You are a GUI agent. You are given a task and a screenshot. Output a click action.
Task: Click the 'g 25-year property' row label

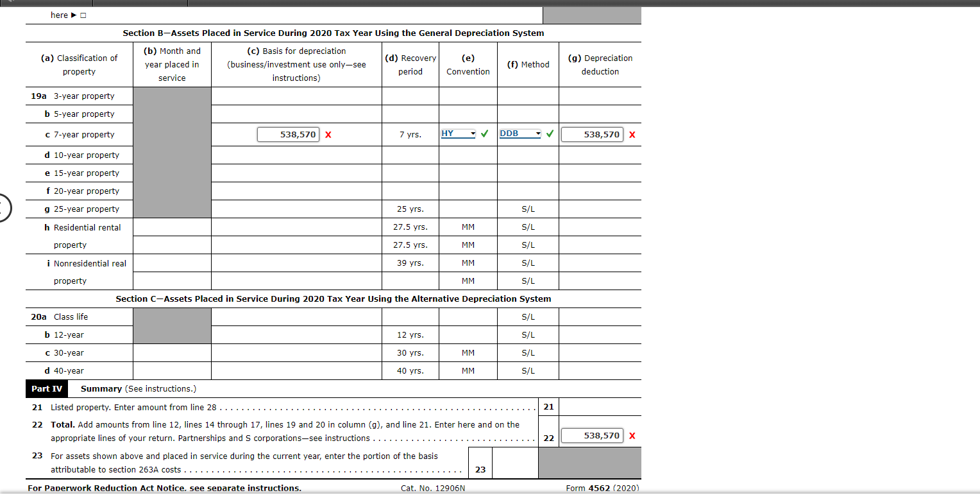click(x=82, y=209)
